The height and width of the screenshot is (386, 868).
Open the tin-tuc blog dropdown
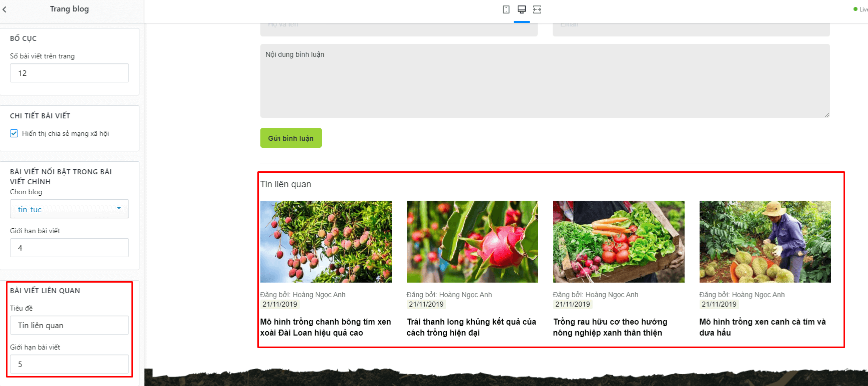tap(69, 209)
